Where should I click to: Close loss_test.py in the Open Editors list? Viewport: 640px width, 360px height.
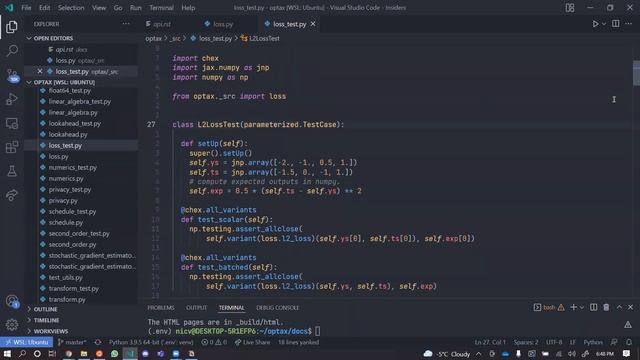coord(40,71)
